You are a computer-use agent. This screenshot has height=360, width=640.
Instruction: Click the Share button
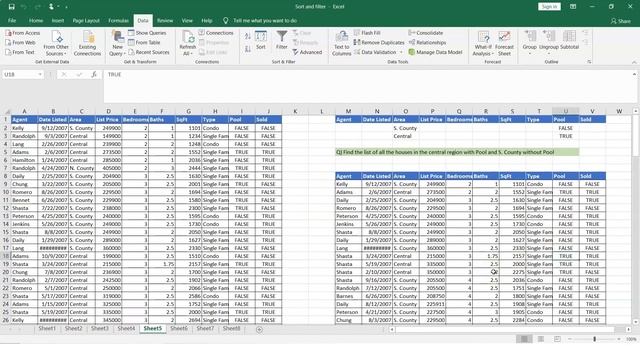621,21
